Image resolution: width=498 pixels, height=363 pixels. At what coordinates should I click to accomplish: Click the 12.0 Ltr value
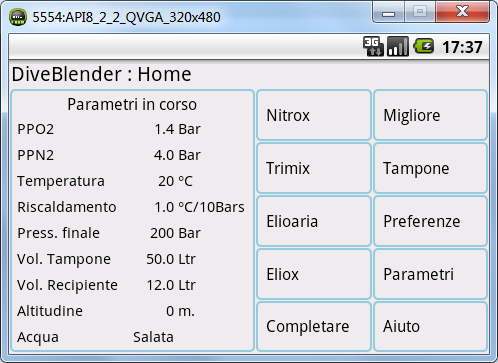coord(171,285)
